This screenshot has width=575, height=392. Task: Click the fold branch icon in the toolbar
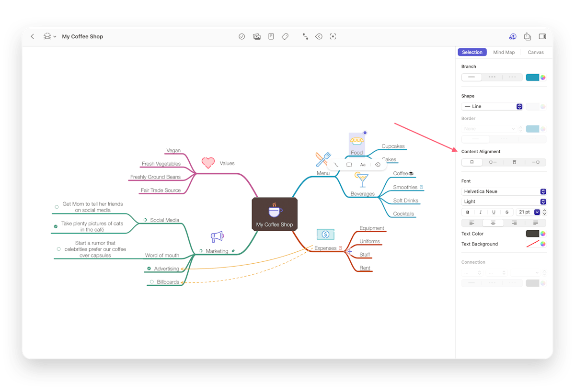(x=319, y=36)
